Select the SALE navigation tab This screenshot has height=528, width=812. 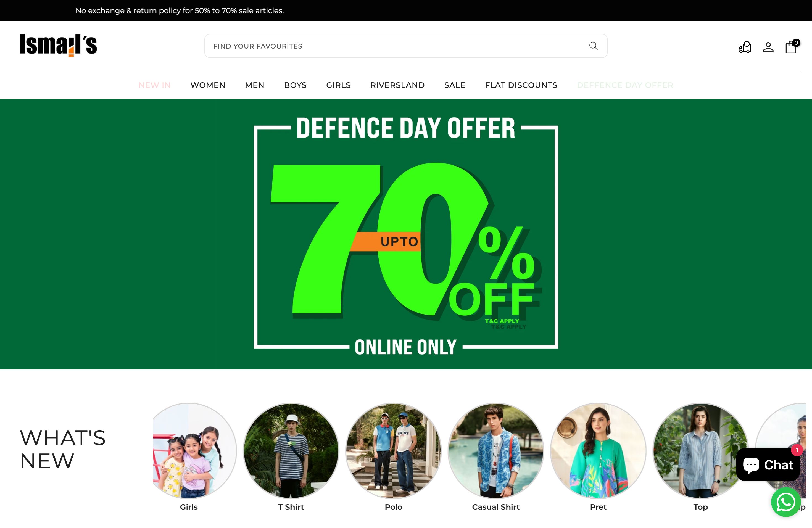pos(455,85)
